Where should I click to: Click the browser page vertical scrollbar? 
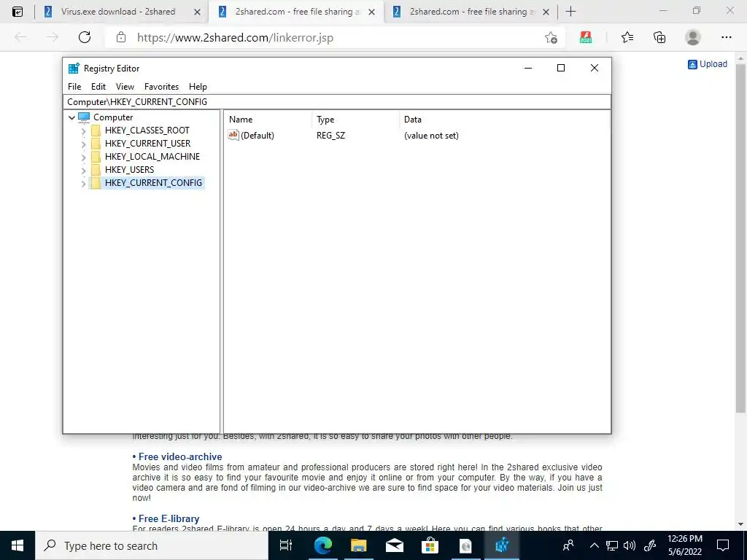[740, 238]
